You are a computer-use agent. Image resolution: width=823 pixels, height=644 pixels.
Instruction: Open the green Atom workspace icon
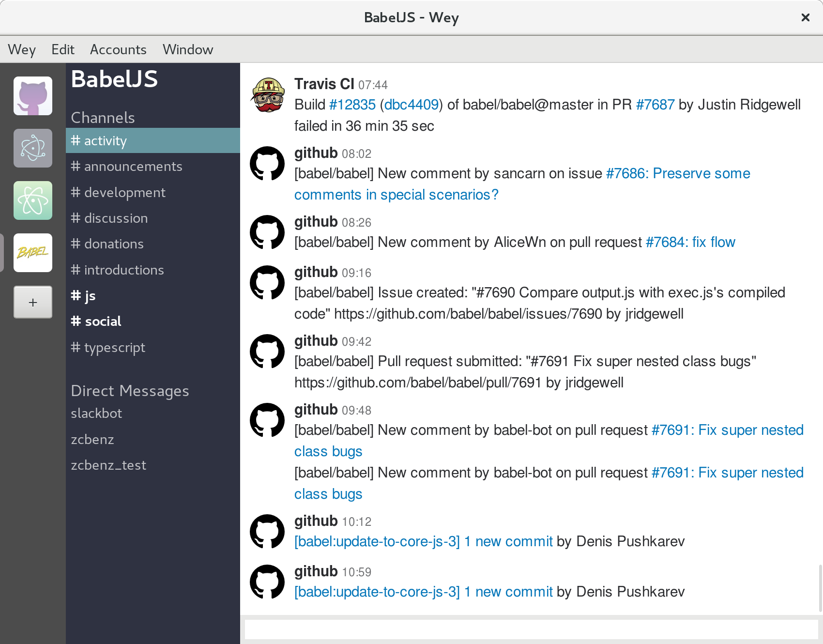click(33, 200)
